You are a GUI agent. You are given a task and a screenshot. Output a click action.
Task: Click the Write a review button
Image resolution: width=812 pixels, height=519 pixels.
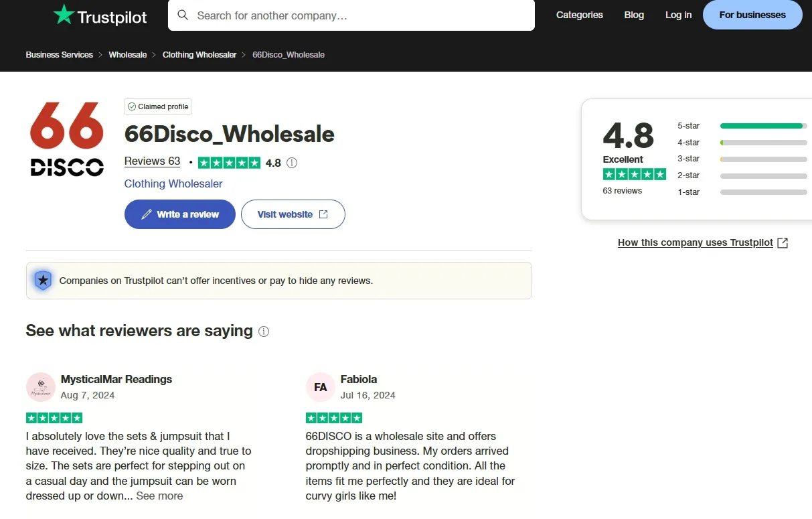179,214
